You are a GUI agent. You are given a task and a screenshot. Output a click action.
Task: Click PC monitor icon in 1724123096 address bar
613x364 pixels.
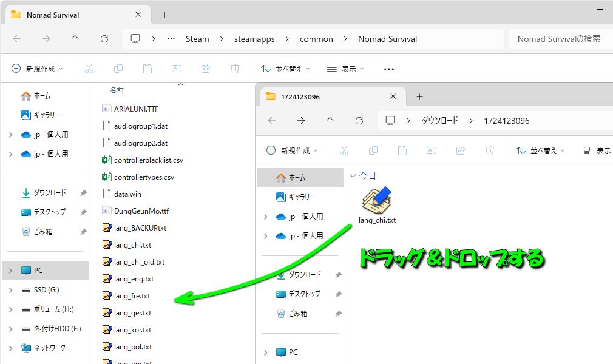point(390,121)
